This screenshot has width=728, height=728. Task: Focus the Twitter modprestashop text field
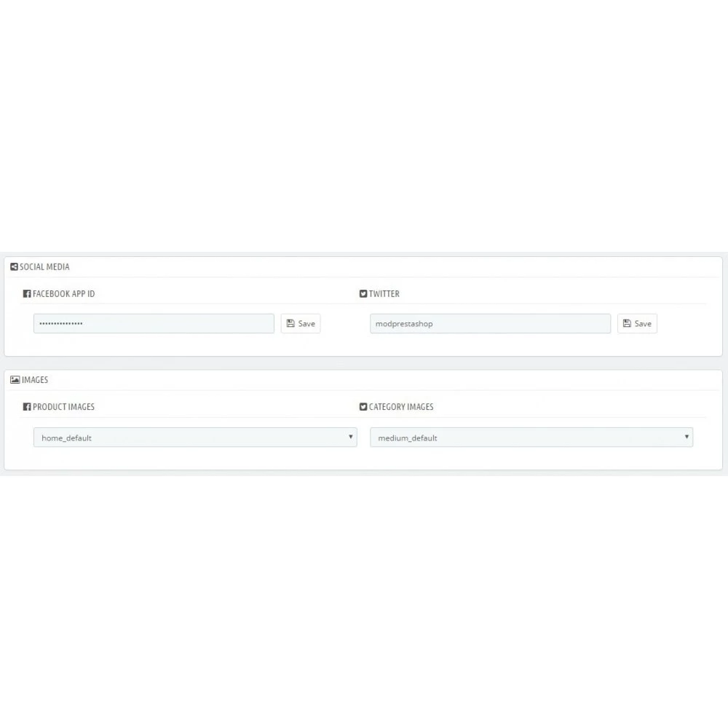tap(490, 324)
